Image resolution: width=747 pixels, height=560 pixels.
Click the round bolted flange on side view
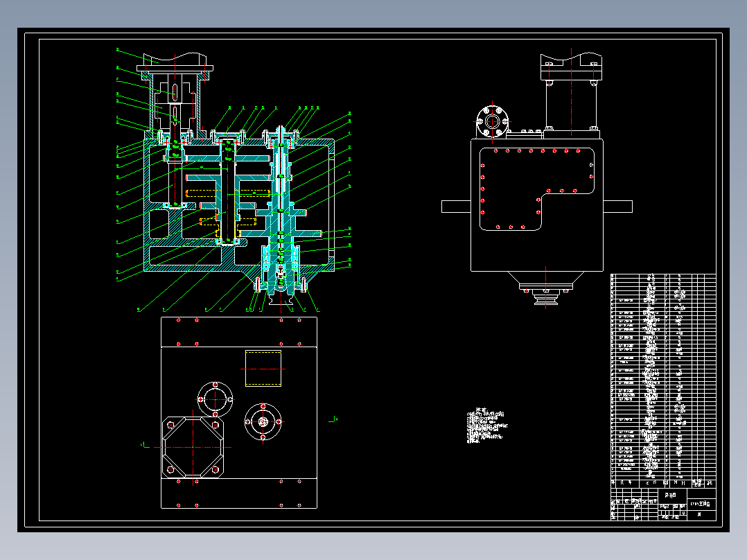pyautogui.click(x=492, y=121)
